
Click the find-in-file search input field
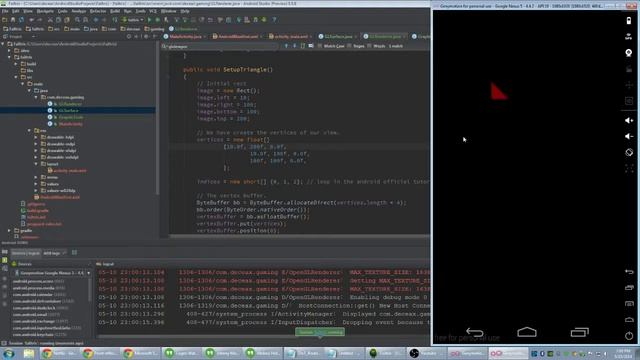pyautogui.click(x=220, y=46)
